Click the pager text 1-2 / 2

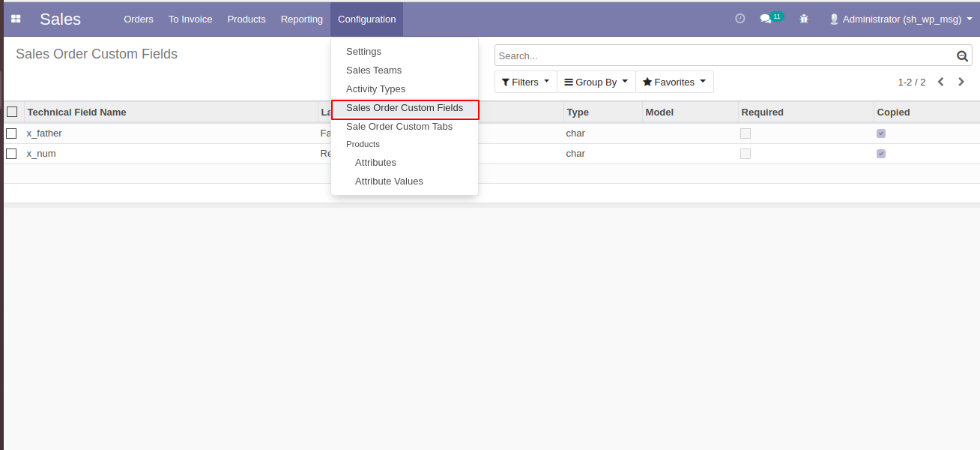coord(912,82)
